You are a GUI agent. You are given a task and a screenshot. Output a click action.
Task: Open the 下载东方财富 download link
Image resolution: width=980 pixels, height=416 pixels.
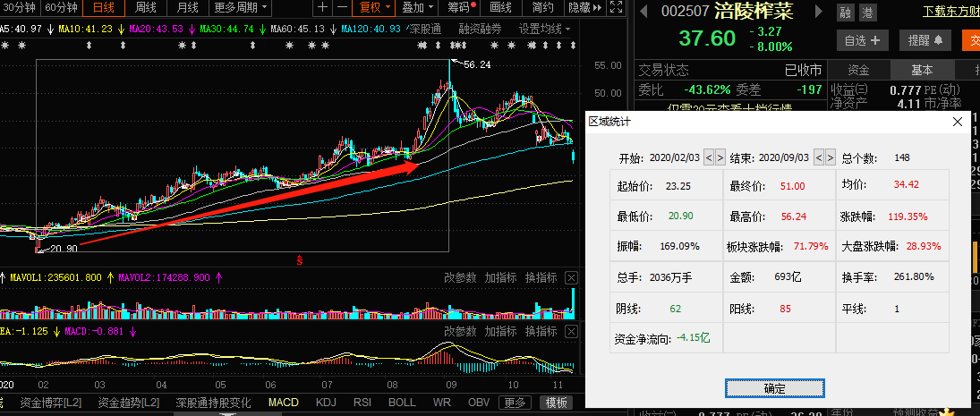[950, 13]
